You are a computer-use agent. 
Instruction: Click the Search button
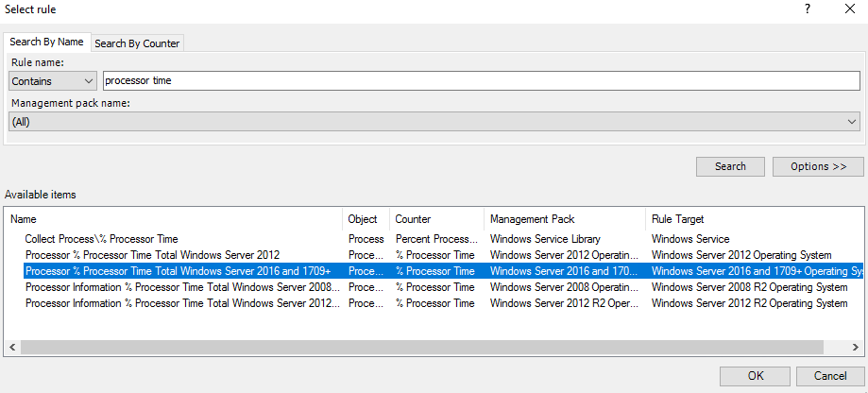point(730,166)
